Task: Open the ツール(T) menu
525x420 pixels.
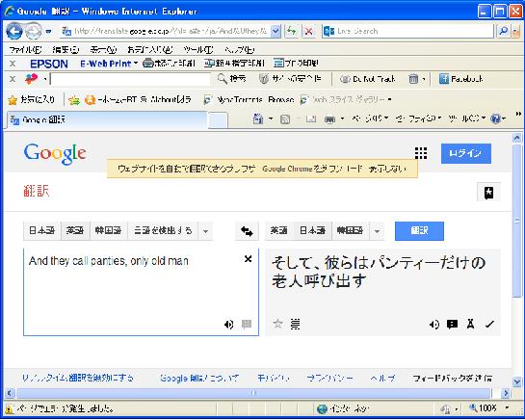Action: click(198, 50)
